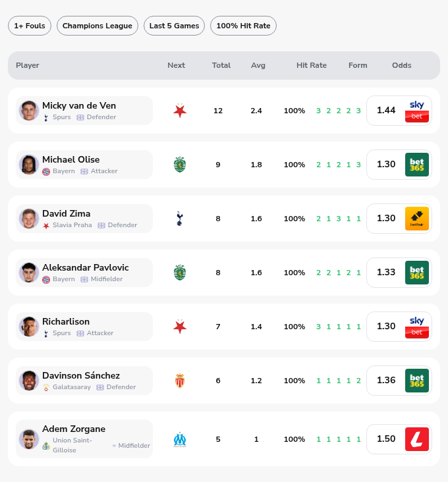The image size is (448, 482).
Task: Click Betfair logo in David Zima row
Action: [417, 219]
